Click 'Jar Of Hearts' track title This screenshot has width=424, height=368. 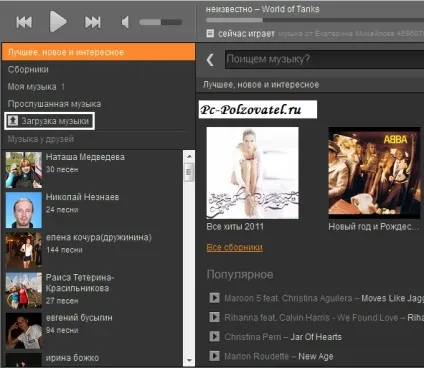[x=316, y=337]
